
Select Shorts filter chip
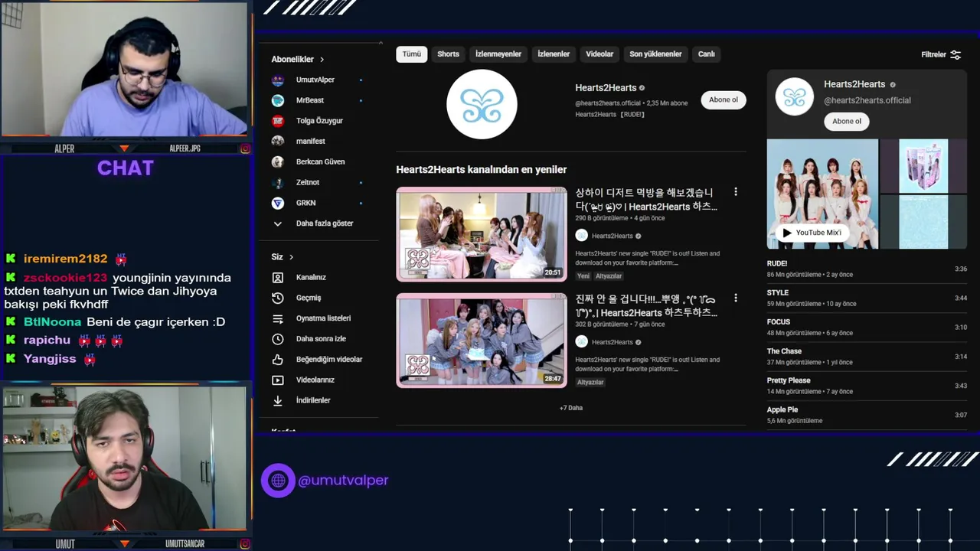448,54
